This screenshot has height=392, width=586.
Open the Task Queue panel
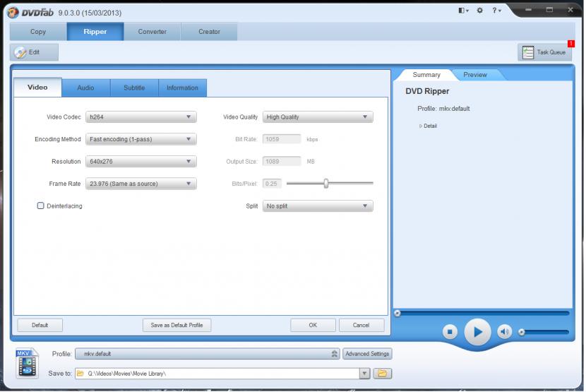[544, 52]
